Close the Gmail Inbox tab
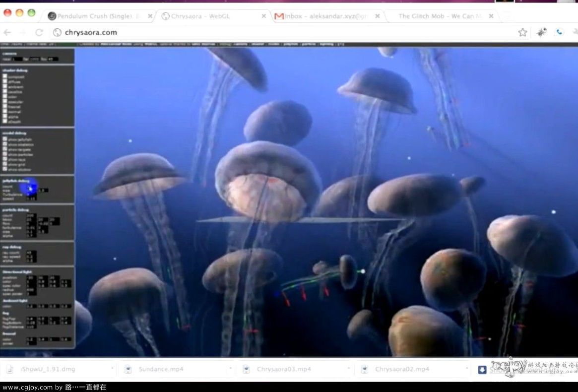The width and height of the screenshot is (578, 392). click(x=377, y=16)
